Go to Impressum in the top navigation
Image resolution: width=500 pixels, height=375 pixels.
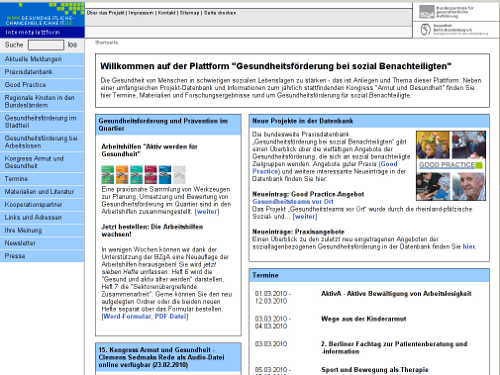(x=141, y=13)
